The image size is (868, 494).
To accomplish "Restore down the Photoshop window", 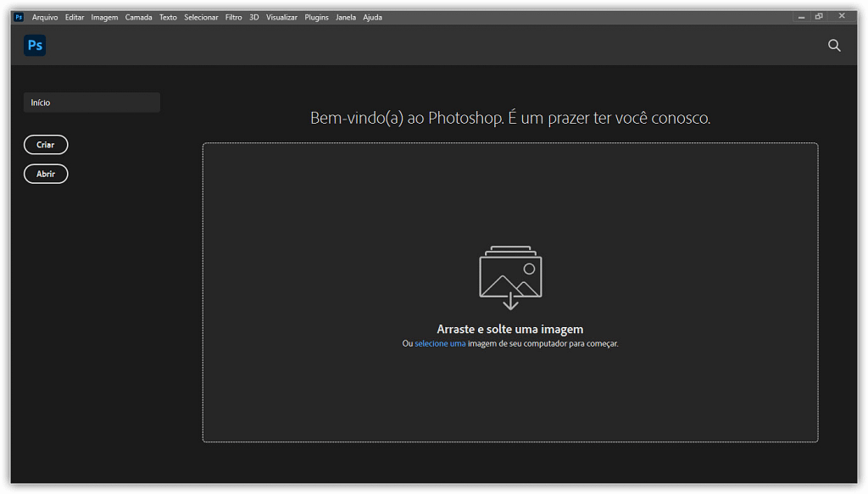I will tap(819, 17).
